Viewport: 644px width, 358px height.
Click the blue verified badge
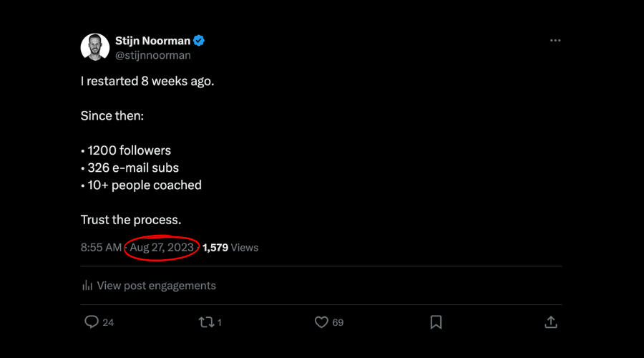point(200,41)
